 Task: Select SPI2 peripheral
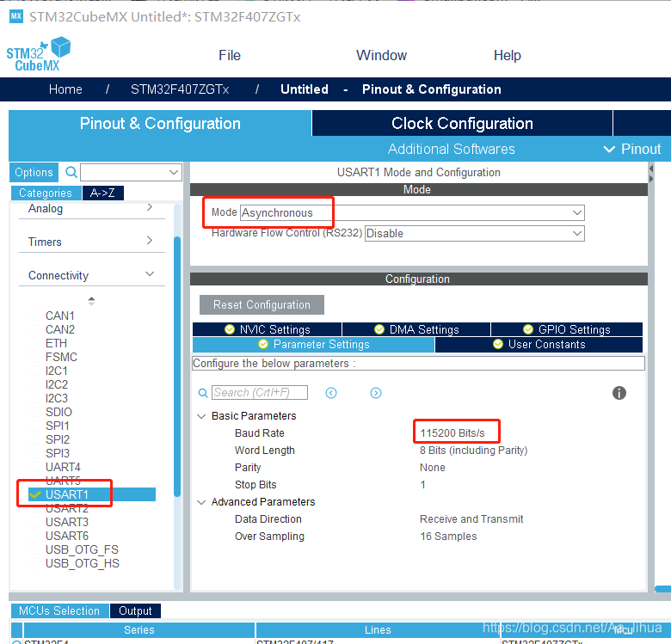pyautogui.click(x=58, y=439)
